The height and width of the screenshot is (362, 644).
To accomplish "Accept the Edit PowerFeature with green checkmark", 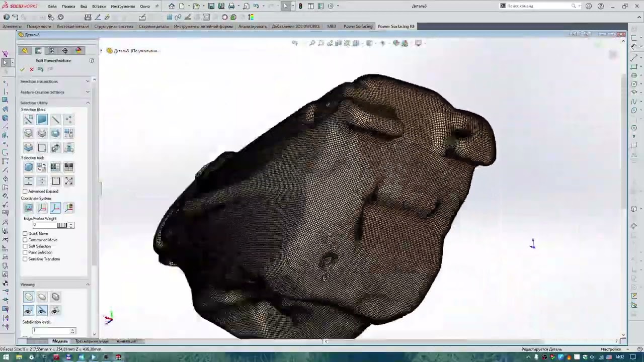I will (23, 69).
